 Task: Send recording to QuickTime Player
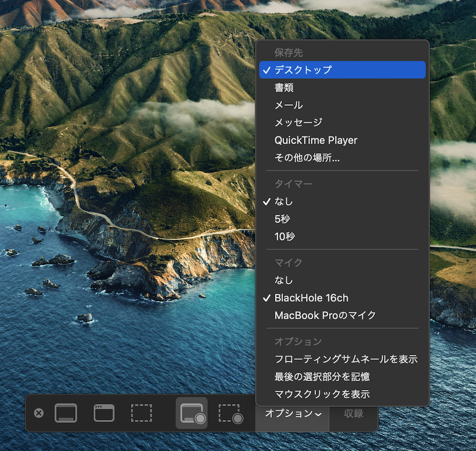(316, 140)
